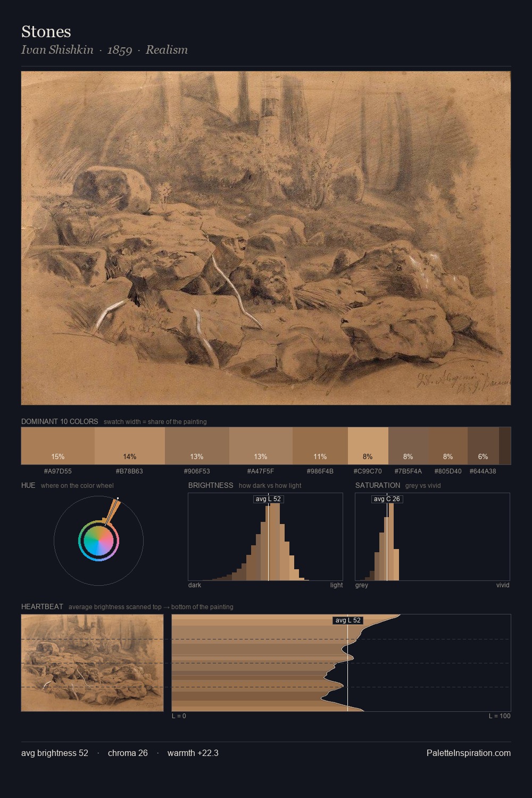Open the small heartbeat painting thumbnail

coord(92,663)
